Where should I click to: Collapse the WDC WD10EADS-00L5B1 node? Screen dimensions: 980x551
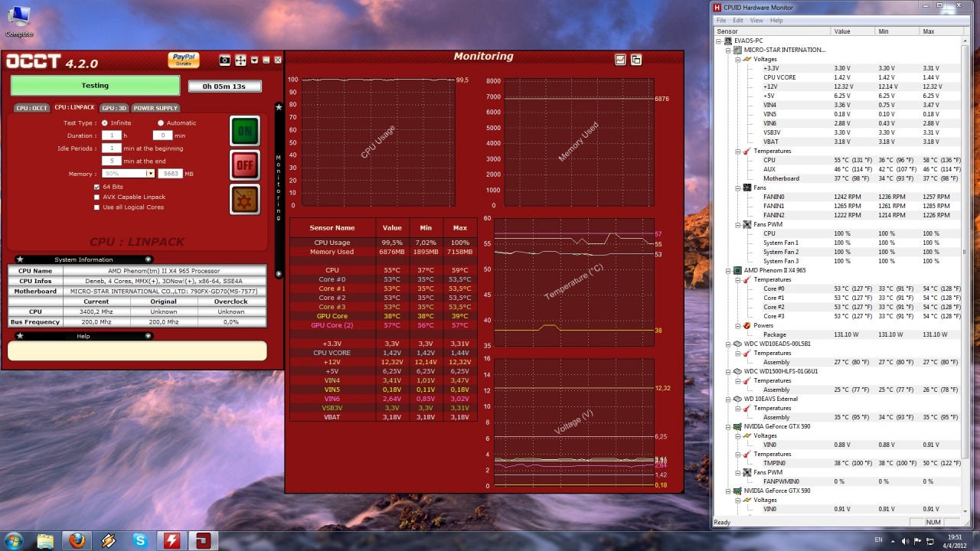tap(728, 344)
